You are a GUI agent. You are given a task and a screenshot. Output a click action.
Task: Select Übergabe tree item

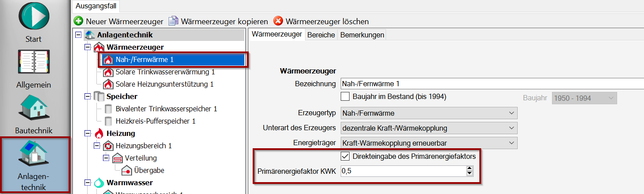(149, 170)
